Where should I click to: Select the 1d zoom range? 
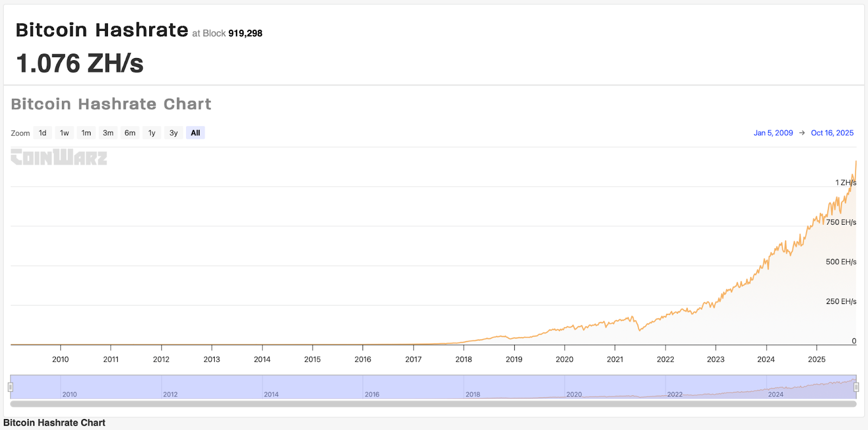[x=42, y=133]
